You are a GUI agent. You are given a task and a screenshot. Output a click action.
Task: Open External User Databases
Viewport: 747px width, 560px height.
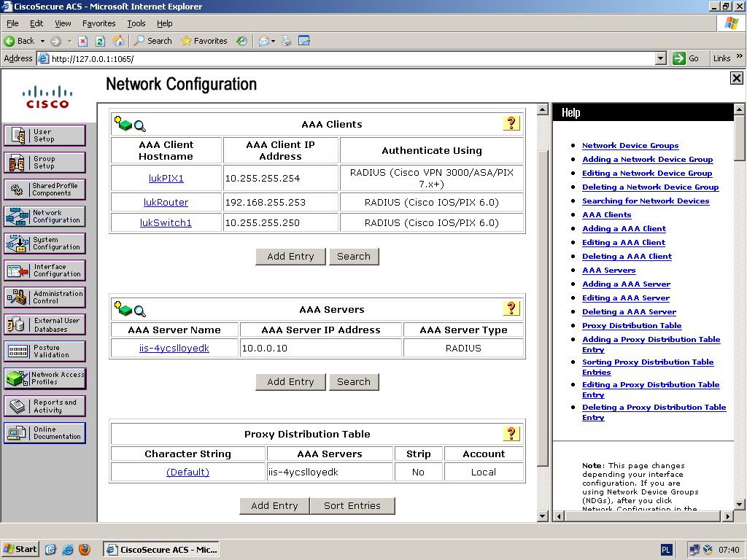[x=44, y=324]
